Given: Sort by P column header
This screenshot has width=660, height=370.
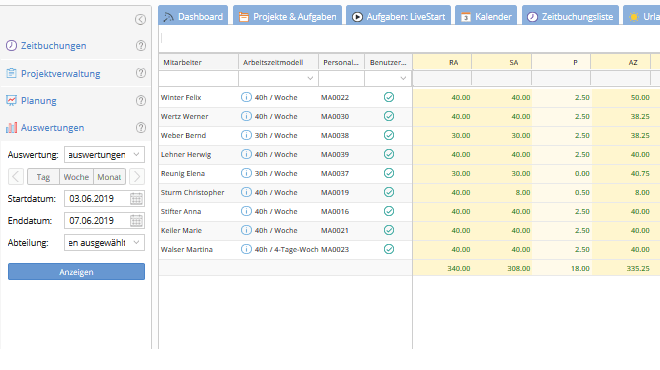Looking at the screenshot, I should pos(561,62).
